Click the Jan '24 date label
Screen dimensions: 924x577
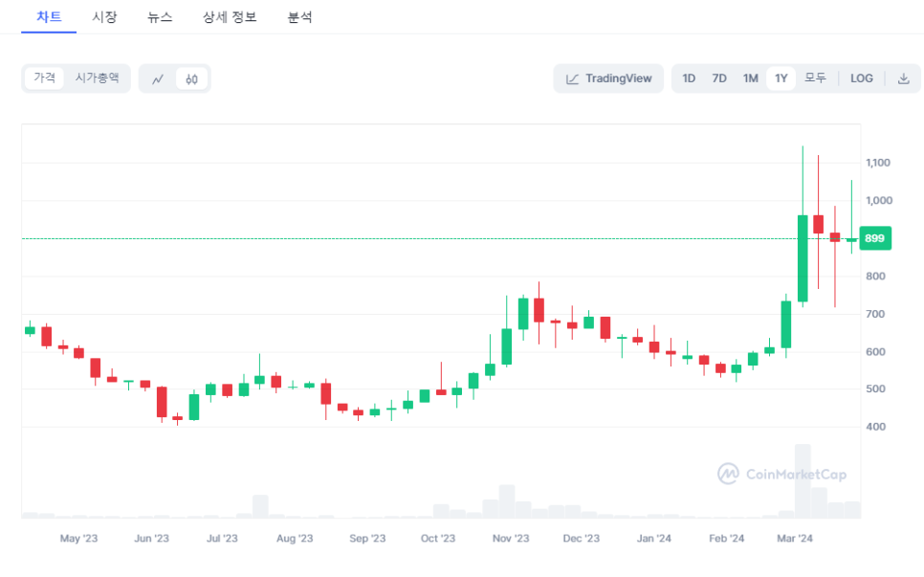[653, 538]
